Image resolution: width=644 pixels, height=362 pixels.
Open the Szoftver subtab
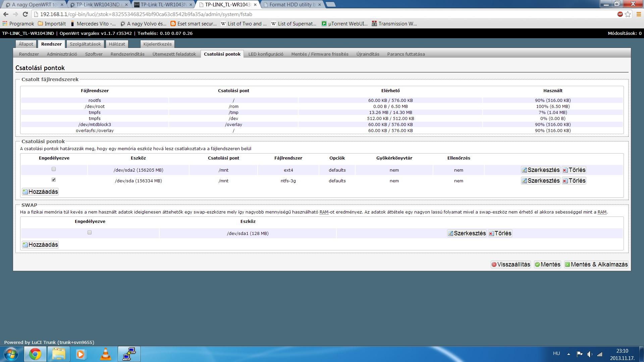pyautogui.click(x=94, y=54)
